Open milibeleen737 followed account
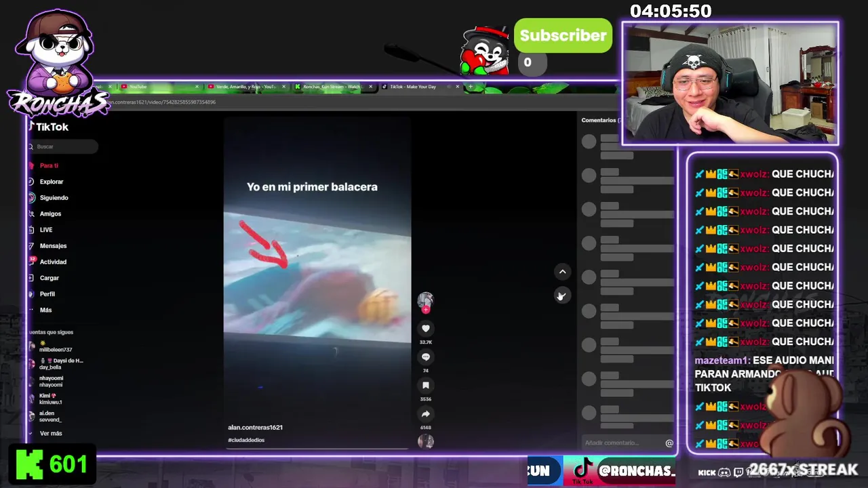Viewport: 868px width, 488px height. point(56,346)
